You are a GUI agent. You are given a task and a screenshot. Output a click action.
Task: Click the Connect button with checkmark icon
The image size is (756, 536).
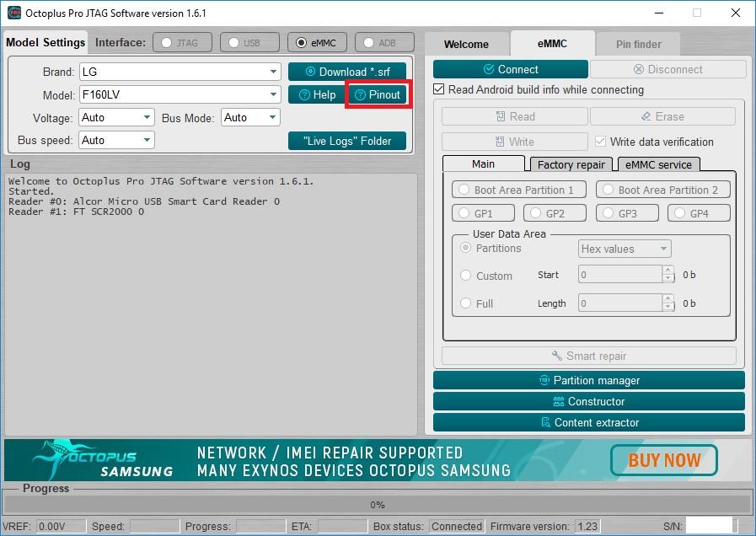510,69
